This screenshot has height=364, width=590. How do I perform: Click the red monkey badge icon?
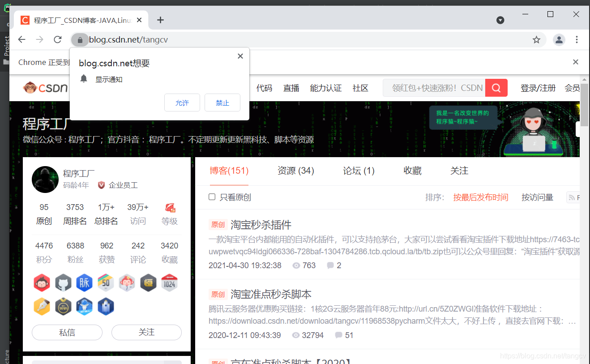42,283
